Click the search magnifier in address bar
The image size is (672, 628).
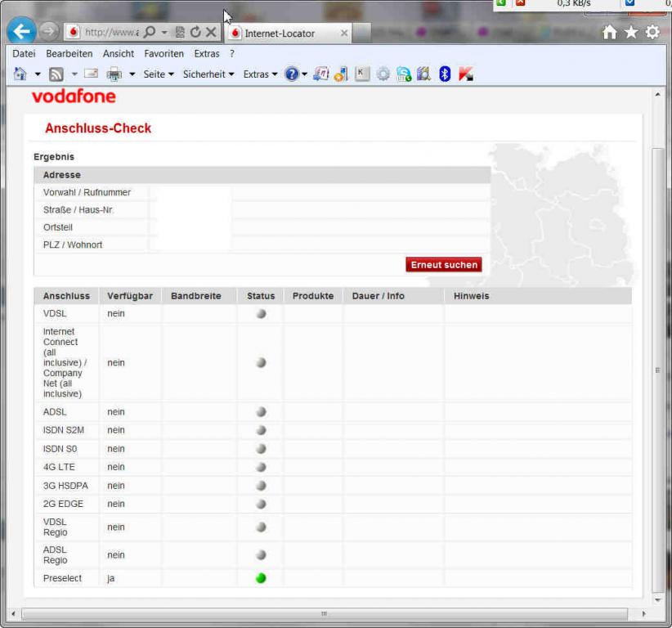[150, 32]
